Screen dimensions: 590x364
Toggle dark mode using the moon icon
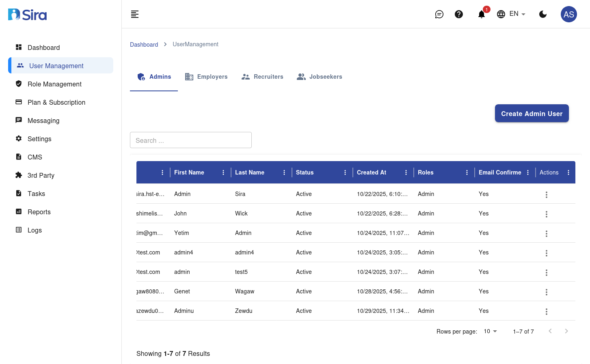pyautogui.click(x=543, y=14)
